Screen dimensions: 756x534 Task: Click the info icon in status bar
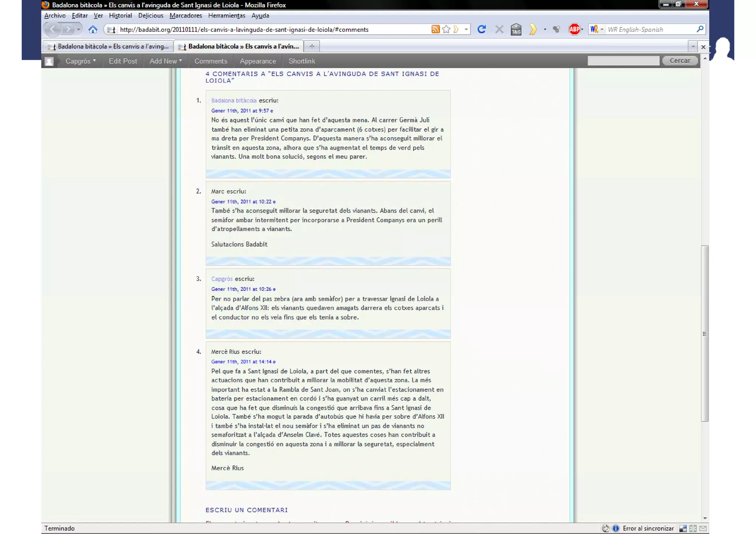(x=616, y=528)
